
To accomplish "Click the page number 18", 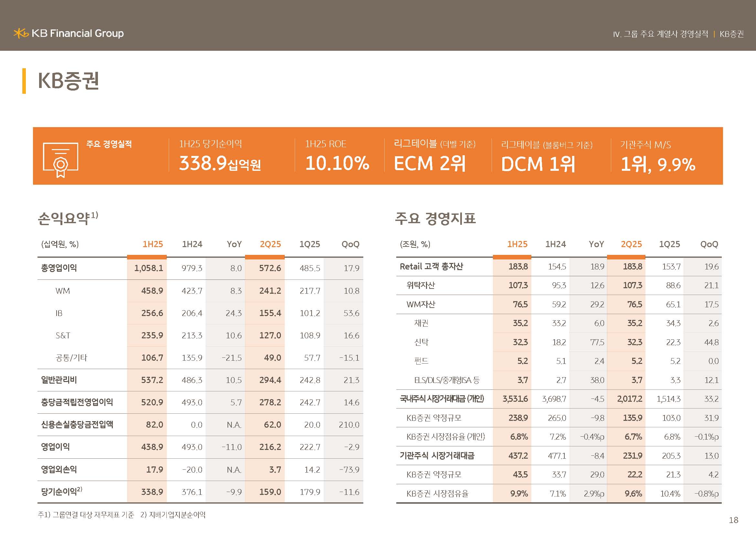I will (733, 520).
